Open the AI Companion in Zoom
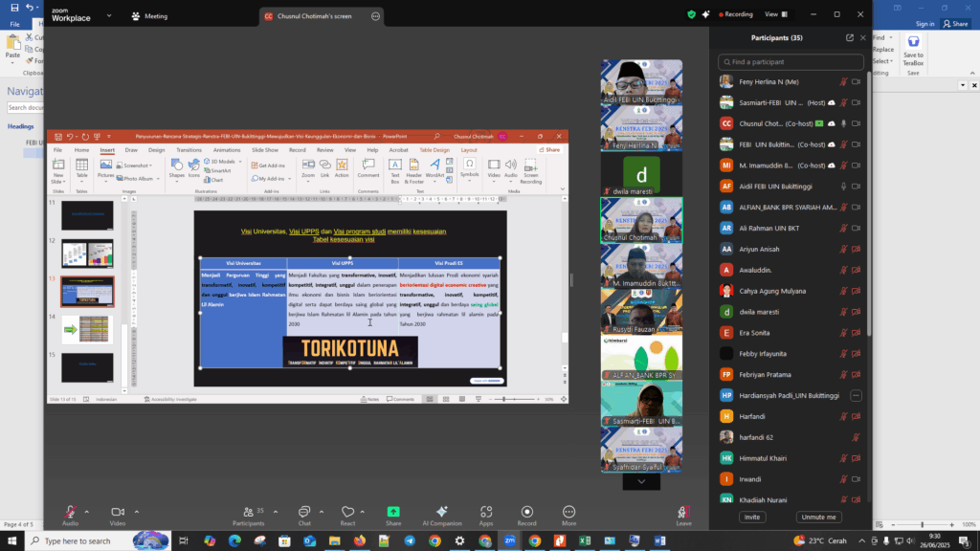980x551 pixels. (x=442, y=512)
